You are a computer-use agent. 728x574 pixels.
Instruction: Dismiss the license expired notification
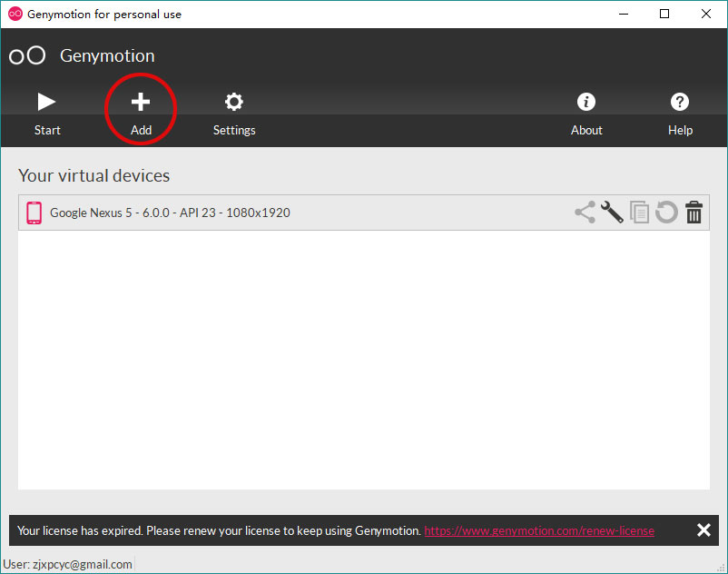pos(703,529)
